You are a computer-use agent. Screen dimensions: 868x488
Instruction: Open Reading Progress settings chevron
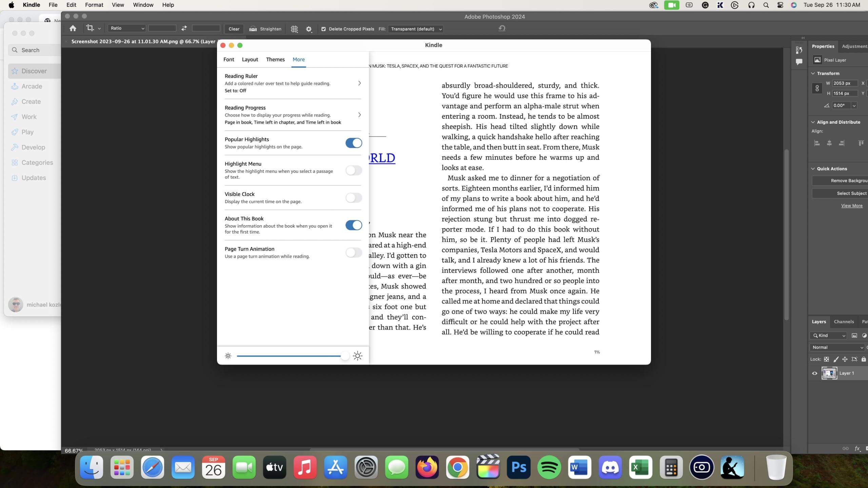pyautogui.click(x=359, y=115)
